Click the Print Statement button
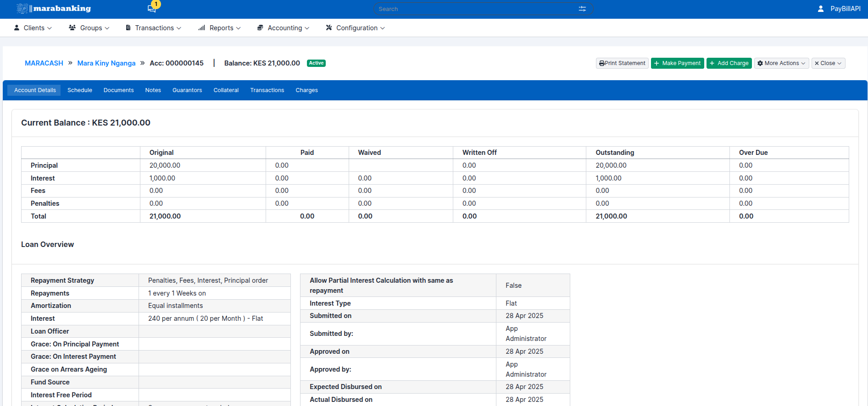This screenshot has height=406, width=868. point(622,63)
